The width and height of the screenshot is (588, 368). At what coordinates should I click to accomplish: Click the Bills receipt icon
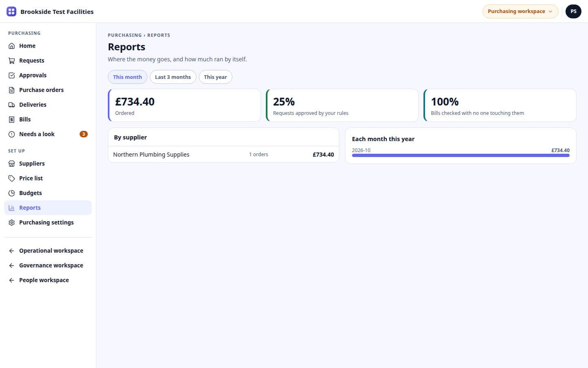tap(11, 119)
